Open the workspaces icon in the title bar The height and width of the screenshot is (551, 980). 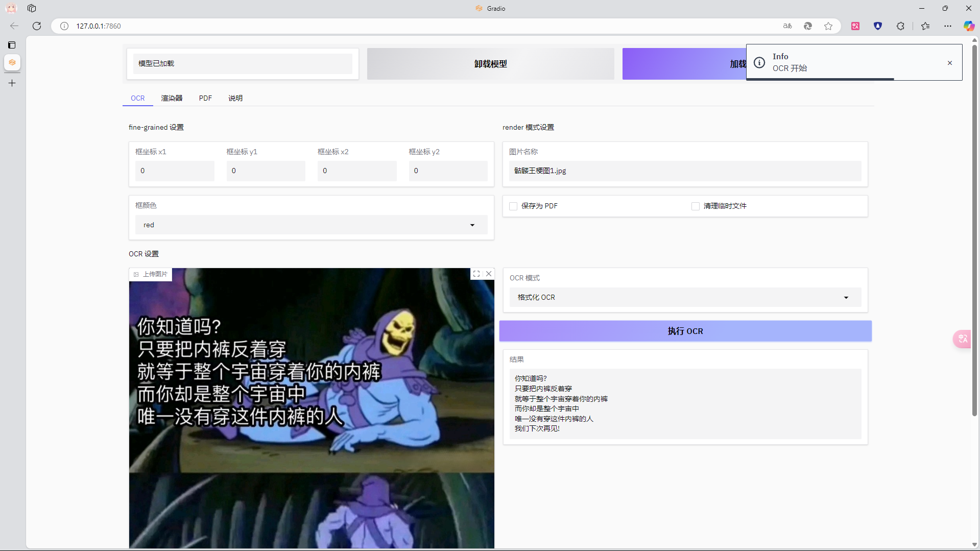tap(32, 8)
